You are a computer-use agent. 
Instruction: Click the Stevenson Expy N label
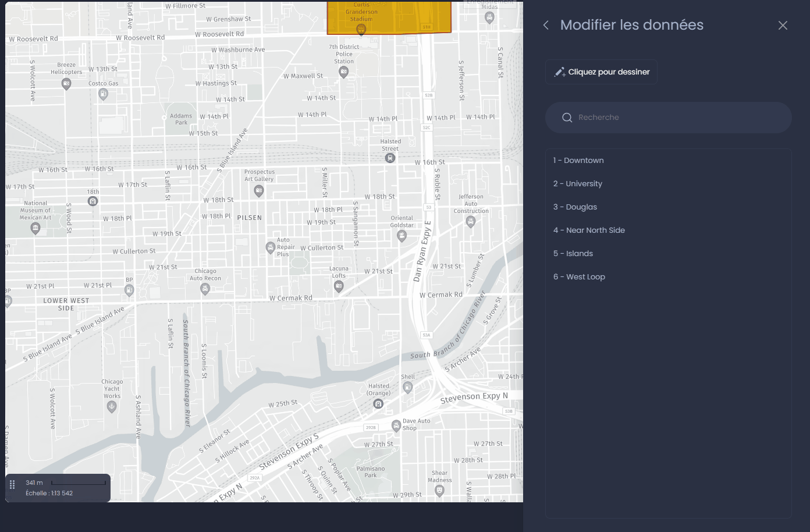[x=474, y=398]
